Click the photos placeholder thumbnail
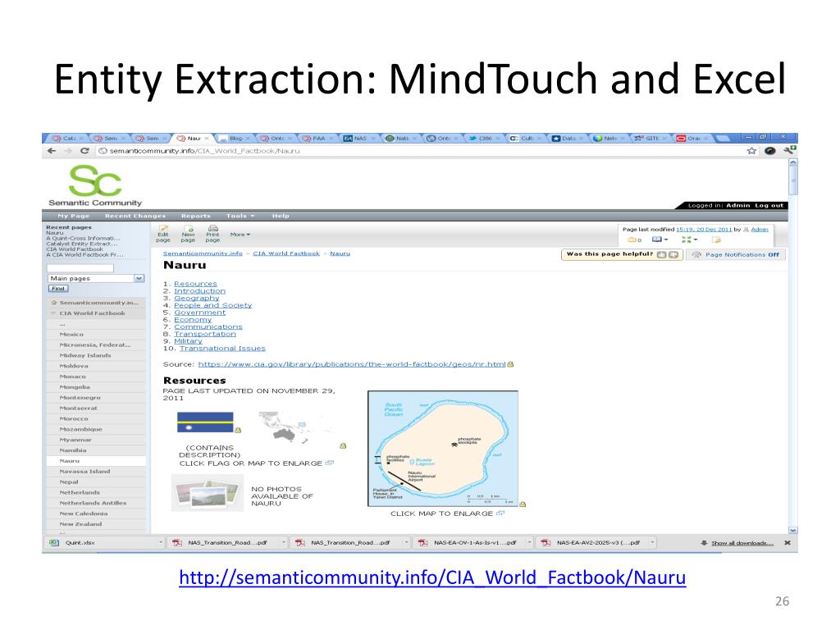 coord(208,493)
